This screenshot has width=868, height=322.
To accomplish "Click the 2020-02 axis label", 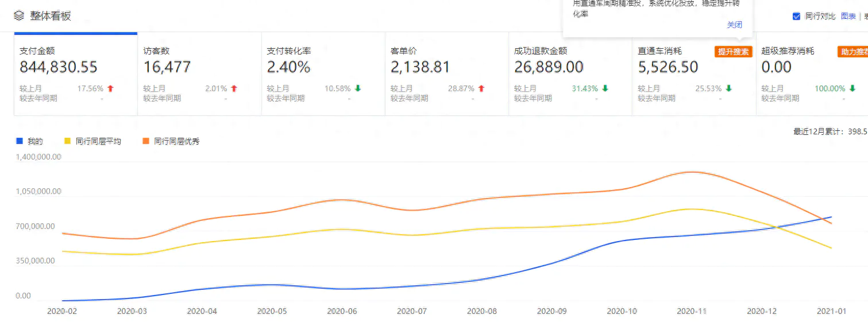I will (x=61, y=311).
